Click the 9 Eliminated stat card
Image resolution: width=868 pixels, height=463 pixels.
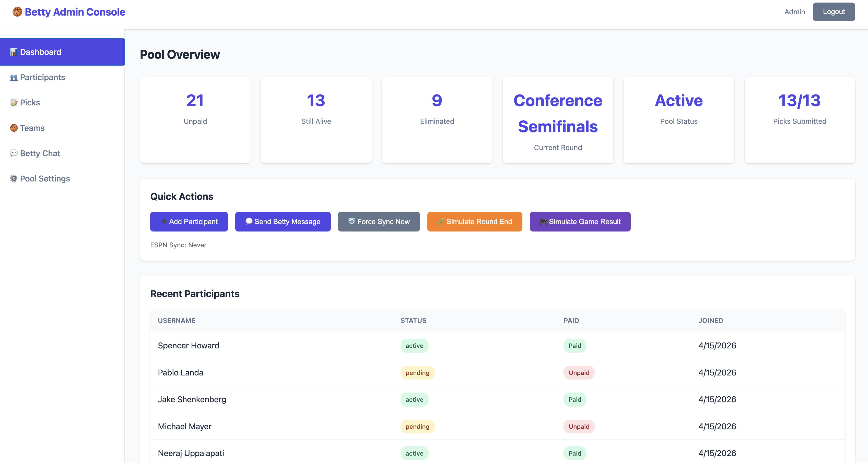(437, 120)
